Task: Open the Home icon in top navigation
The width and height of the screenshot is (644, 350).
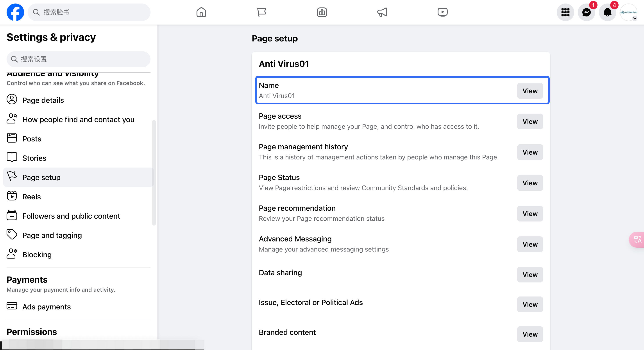Action: coord(201,12)
